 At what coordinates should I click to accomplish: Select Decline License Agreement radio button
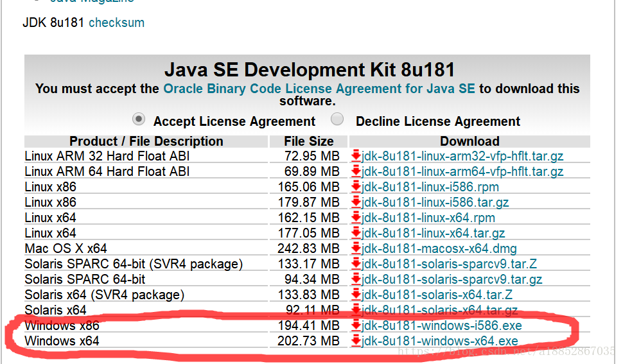337,119
